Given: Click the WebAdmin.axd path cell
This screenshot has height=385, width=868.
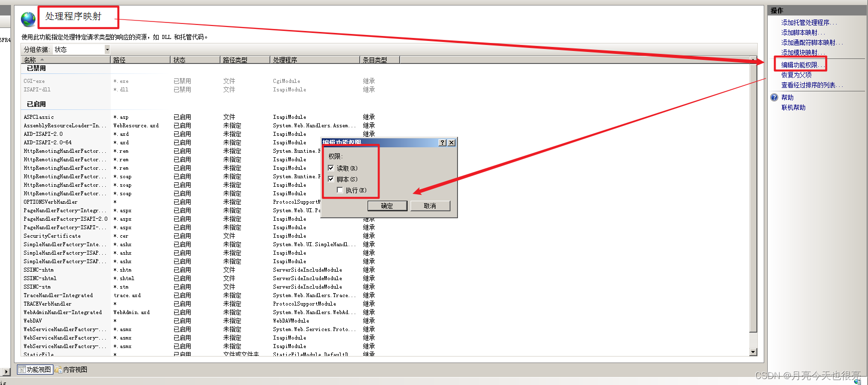Looking at the screenshot, I should [x=131, y=312].
